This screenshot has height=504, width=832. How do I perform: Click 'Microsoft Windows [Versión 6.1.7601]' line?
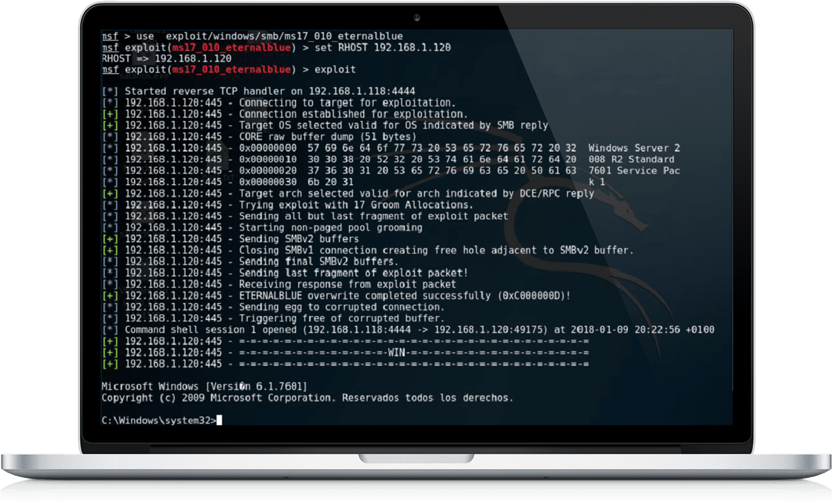(205, 386)
